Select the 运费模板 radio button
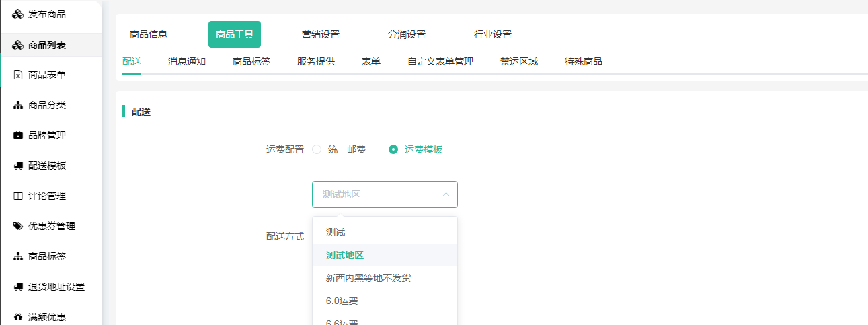Screen dimensions: 868x325 393,149
